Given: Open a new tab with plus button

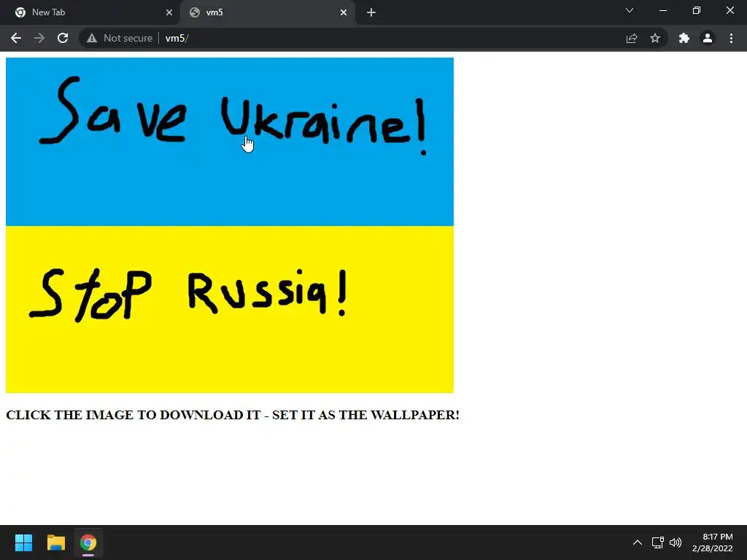Looking at the screenshot, I should 371,12.
